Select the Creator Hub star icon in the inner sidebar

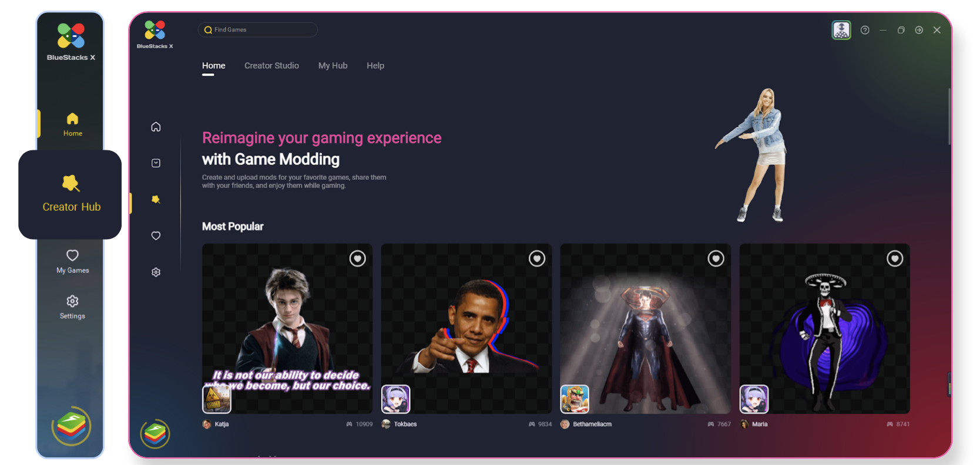pos(156,200)
